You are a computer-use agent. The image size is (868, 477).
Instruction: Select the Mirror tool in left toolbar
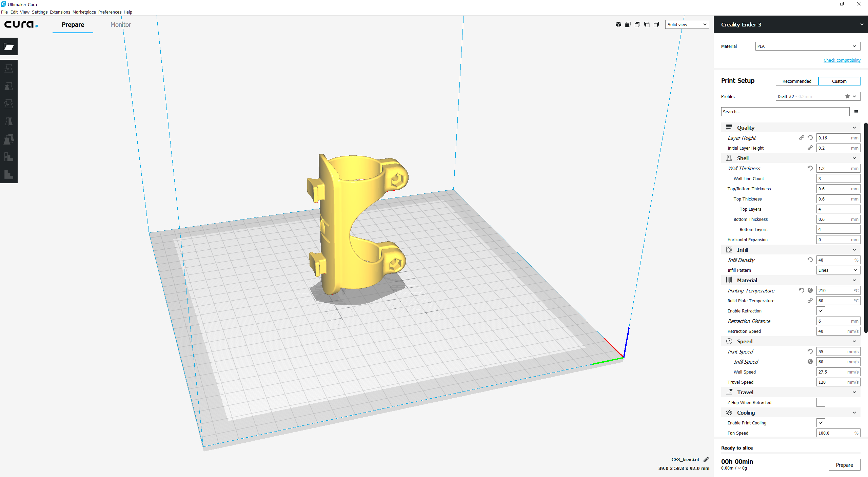coord(9,122)
